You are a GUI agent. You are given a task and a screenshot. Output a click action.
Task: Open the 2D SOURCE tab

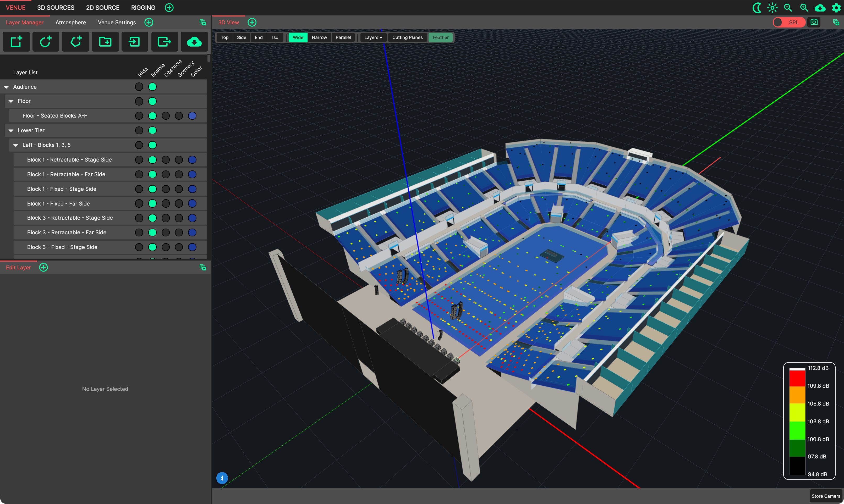pos(103,8)
